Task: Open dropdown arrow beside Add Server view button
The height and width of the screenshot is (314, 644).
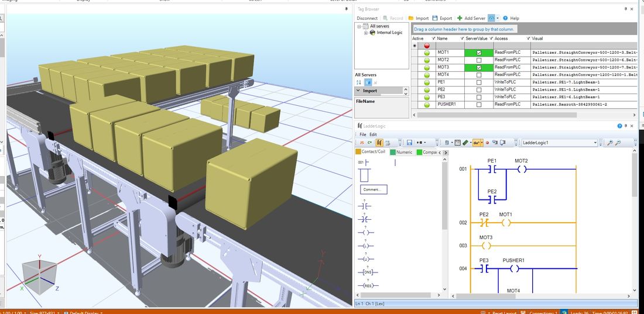Action: click(x=498, y=18)
